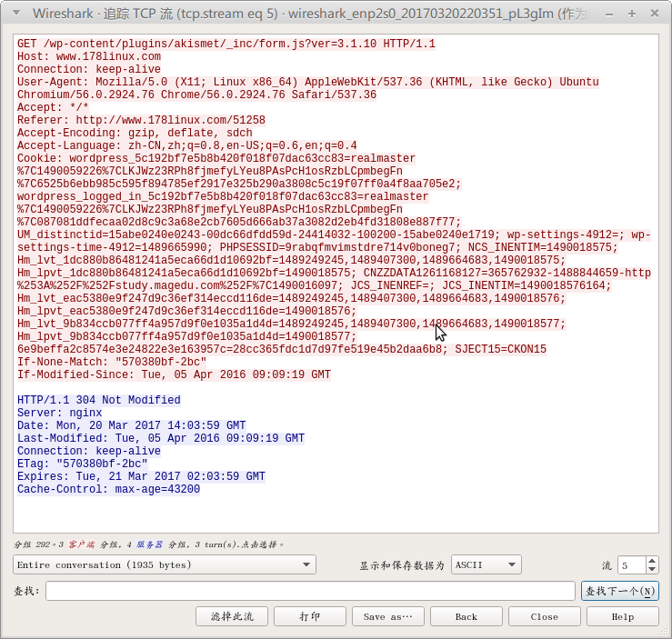This screenshot has width=672, height=639.
Task: Click the Accept: */* header line
Action: coord(53,107)
